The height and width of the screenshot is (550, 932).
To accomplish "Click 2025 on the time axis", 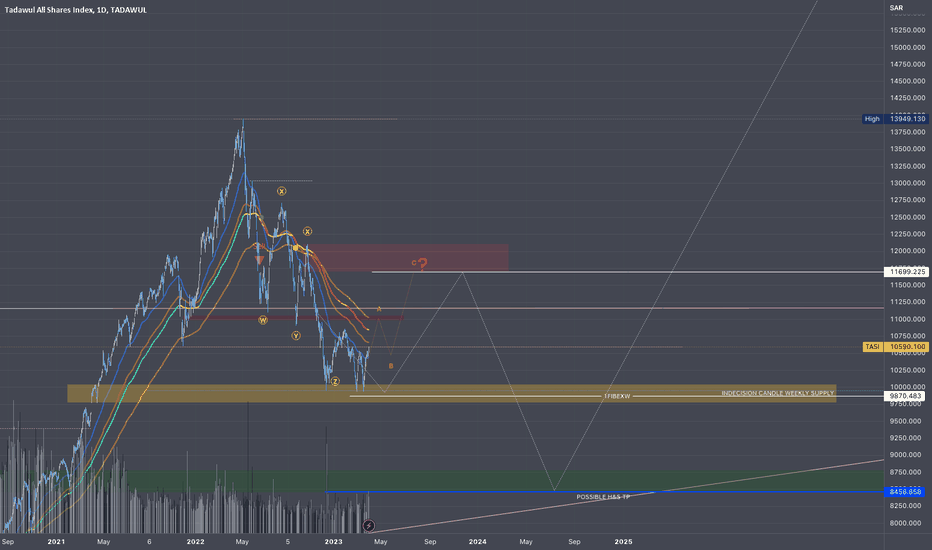I will (623, 542).
